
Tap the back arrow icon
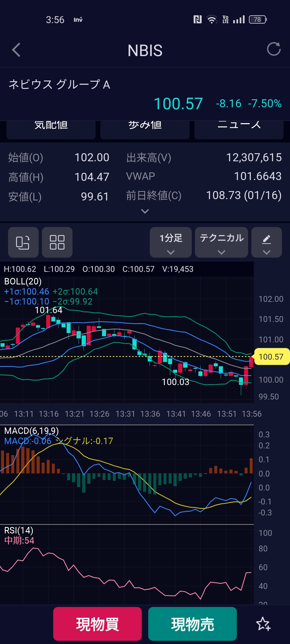(x=16, y=50)
